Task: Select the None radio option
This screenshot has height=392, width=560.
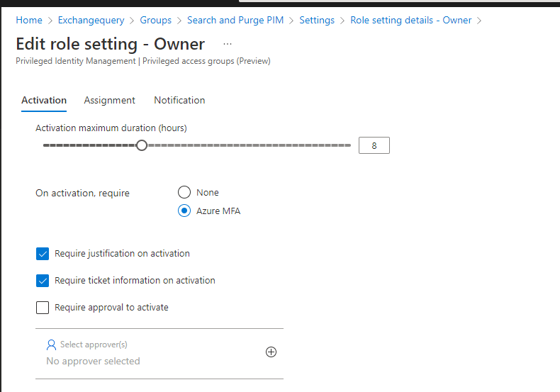Action: (184, 192)
